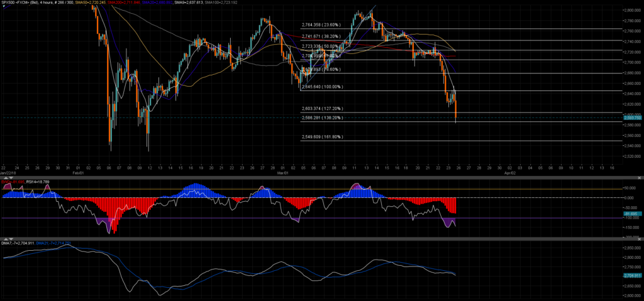Image resolution: width=644 pixels, height=301 pixels.
Task: Click the Mar/01 date axis label
Action: [x=282, y=173]
